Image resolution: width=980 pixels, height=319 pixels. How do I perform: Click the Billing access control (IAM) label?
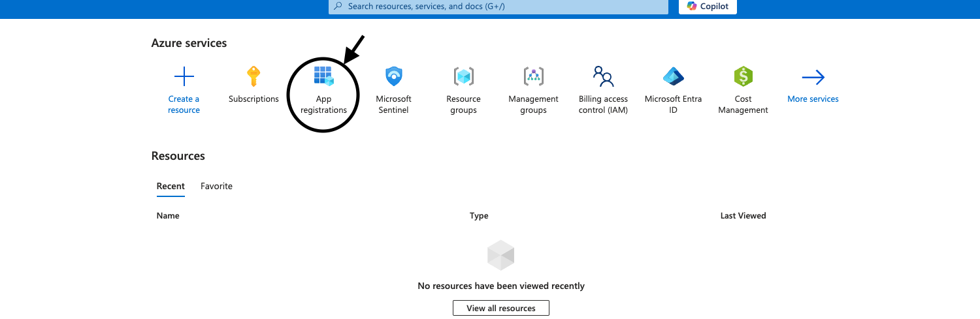pyautogui.click(x=603, y=104)
